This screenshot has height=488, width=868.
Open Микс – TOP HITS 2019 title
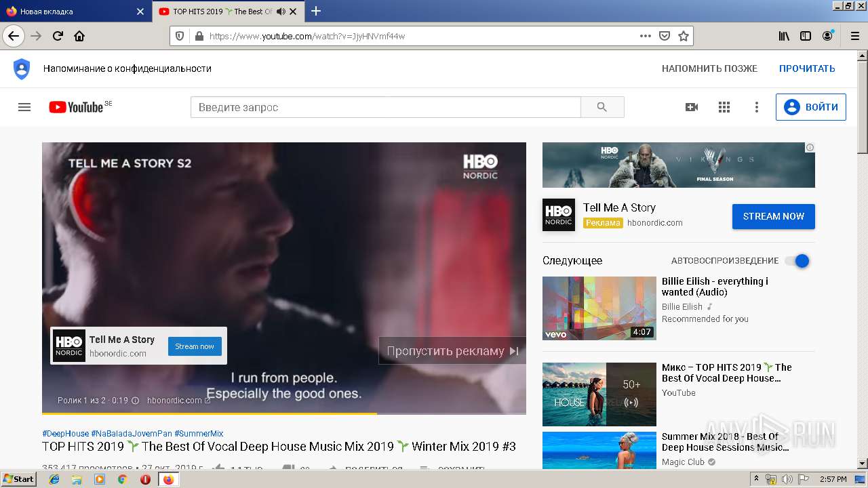point(726,373)
